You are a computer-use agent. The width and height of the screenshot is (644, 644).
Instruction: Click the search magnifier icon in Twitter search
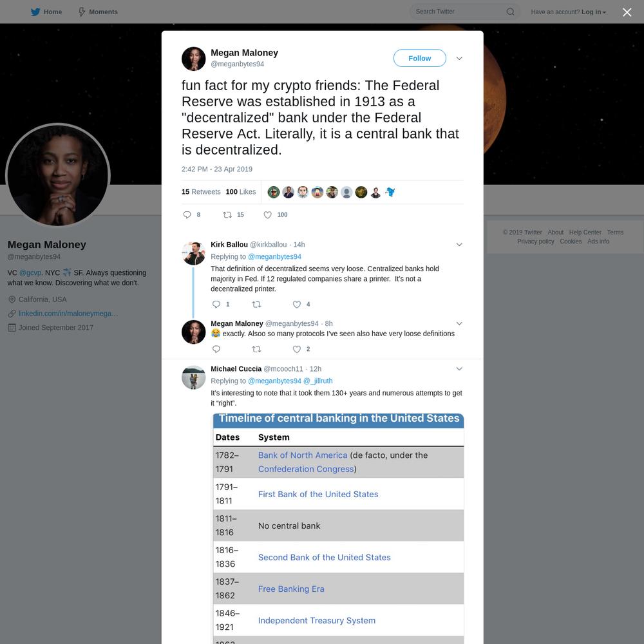(x=510, y=12)
